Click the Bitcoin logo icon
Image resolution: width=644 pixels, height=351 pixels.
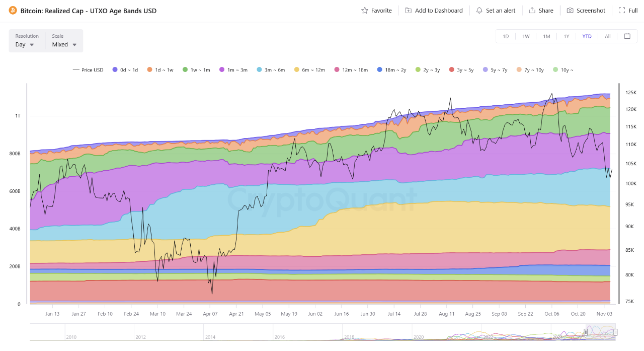[x=13, y=11]
